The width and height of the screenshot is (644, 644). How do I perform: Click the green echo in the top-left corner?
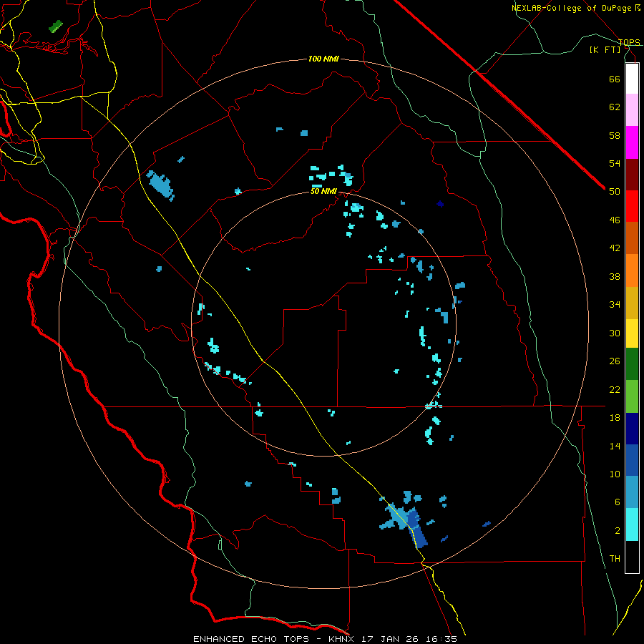point(55,26)
